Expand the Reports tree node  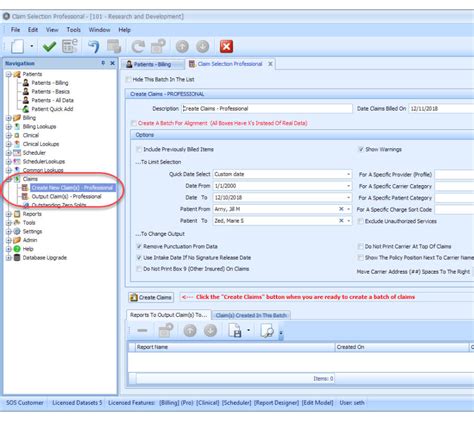coord(9,214)
